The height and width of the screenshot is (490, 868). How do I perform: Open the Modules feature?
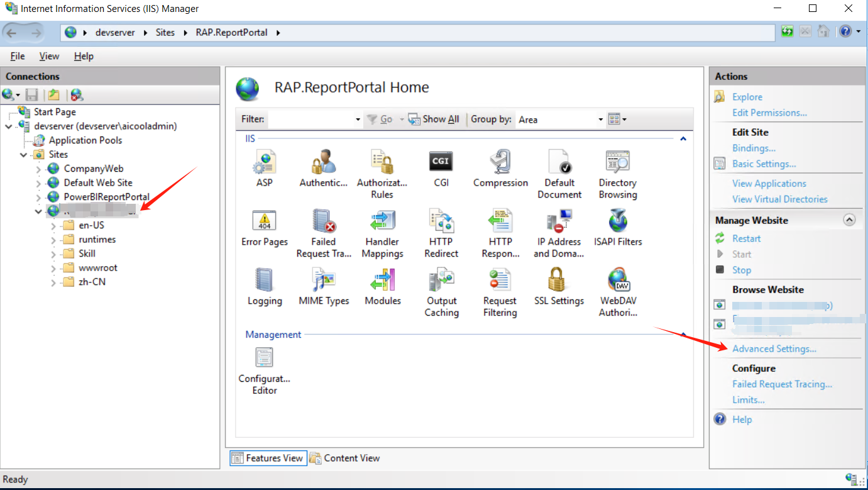[382, 287]
